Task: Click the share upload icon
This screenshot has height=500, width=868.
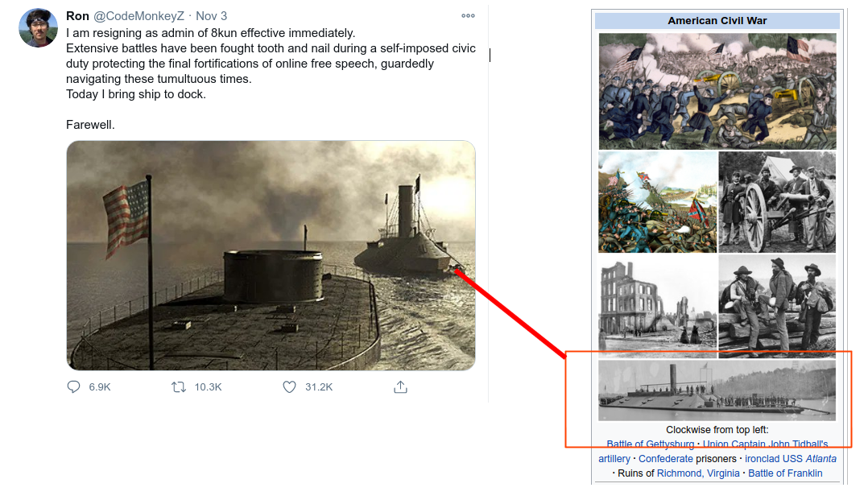Action: click(400, 387)
